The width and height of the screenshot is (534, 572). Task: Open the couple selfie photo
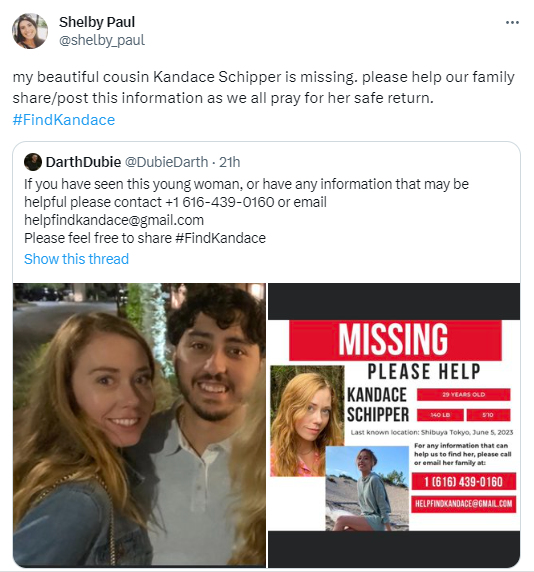tap(139, 425)
